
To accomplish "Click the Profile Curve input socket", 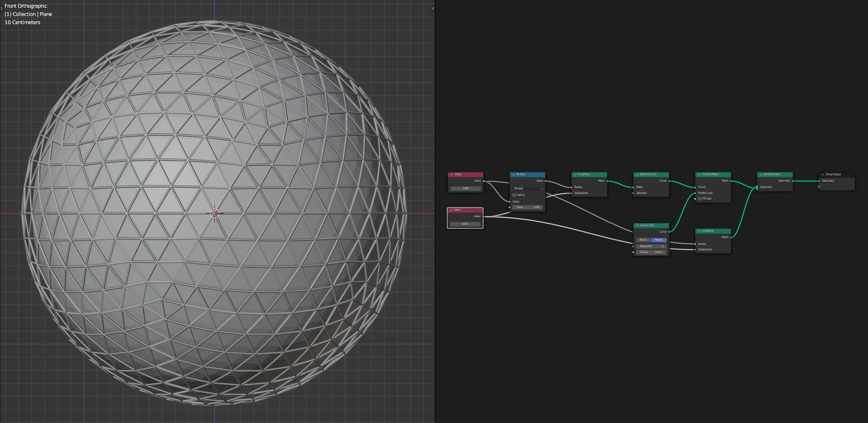I will 695,193.
